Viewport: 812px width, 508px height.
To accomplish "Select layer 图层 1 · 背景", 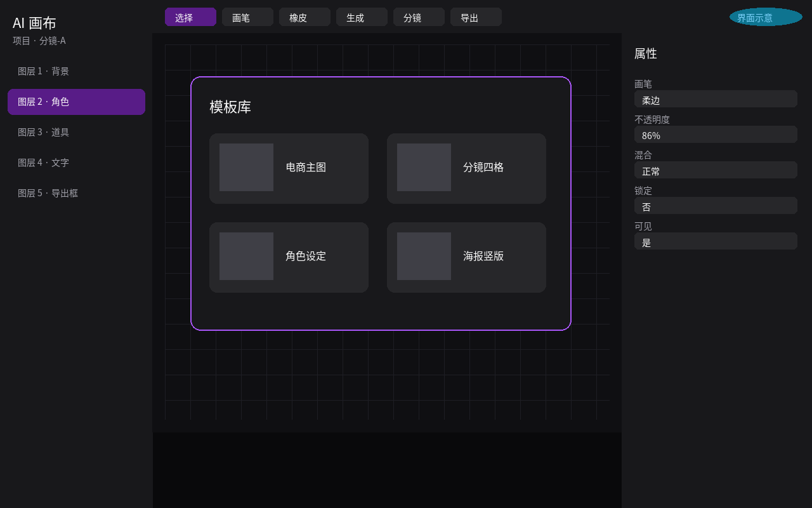I will pyautogui.click(x=76, y=71).
